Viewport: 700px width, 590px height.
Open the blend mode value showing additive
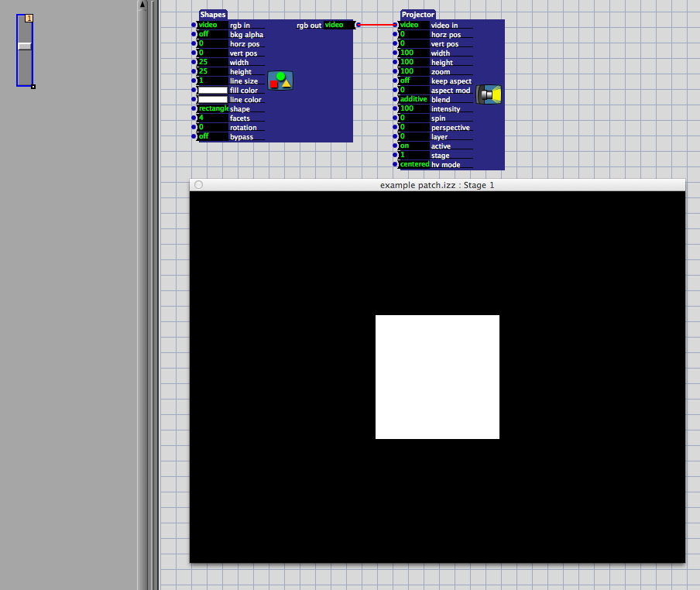coord(414,100)
